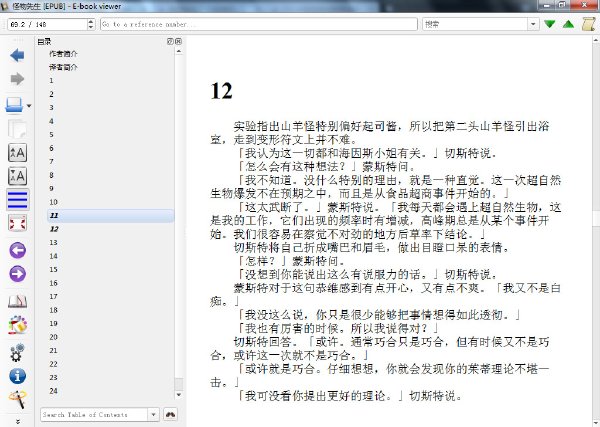
Task: Click the contents list scroll up arrow
Action: [x=179, y=51]
